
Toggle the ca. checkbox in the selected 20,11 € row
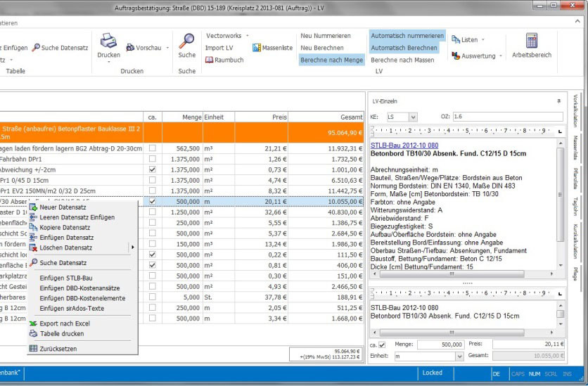(x=153, y=201)
